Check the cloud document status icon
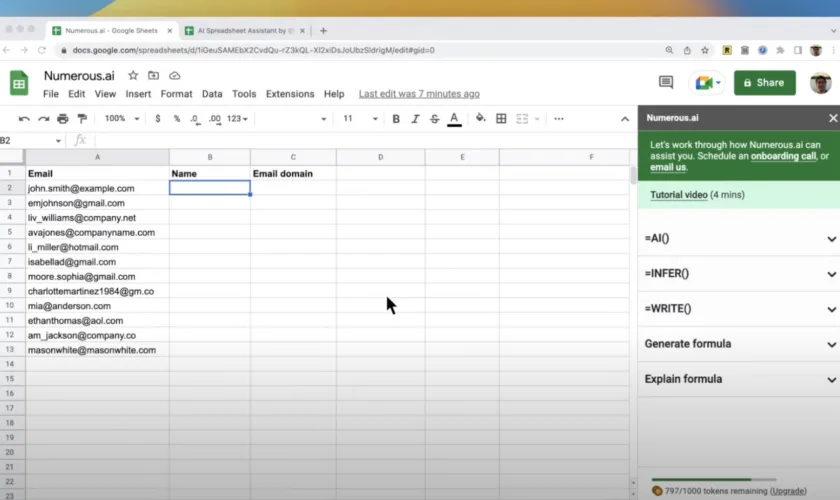The image size is (840, 500). coord(175,76)
